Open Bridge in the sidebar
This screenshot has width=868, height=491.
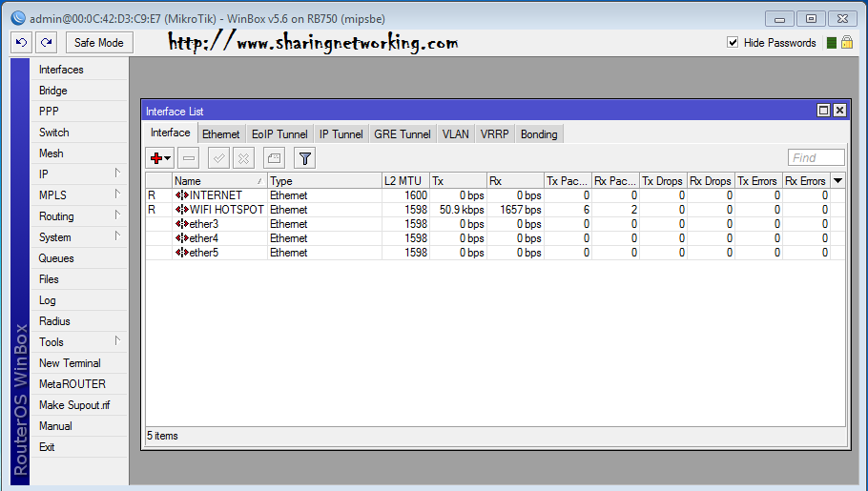click(78, 91)
